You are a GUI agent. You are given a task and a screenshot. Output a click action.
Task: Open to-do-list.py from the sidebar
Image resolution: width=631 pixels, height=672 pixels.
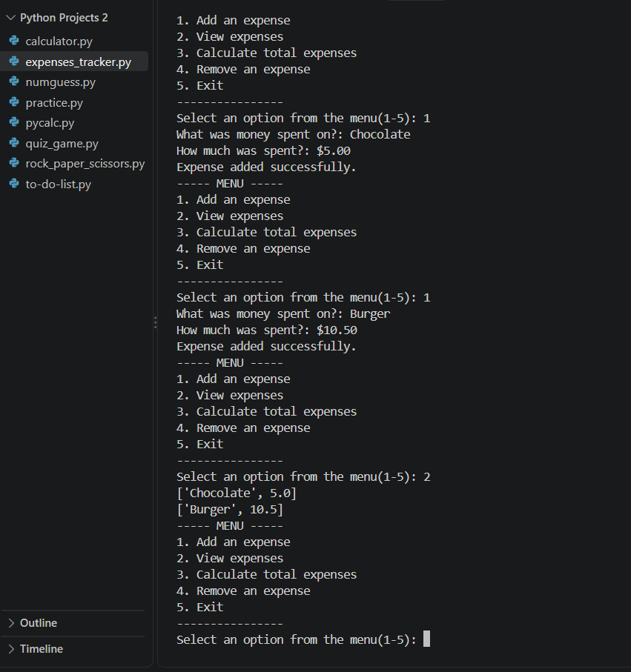pos(59,184)
